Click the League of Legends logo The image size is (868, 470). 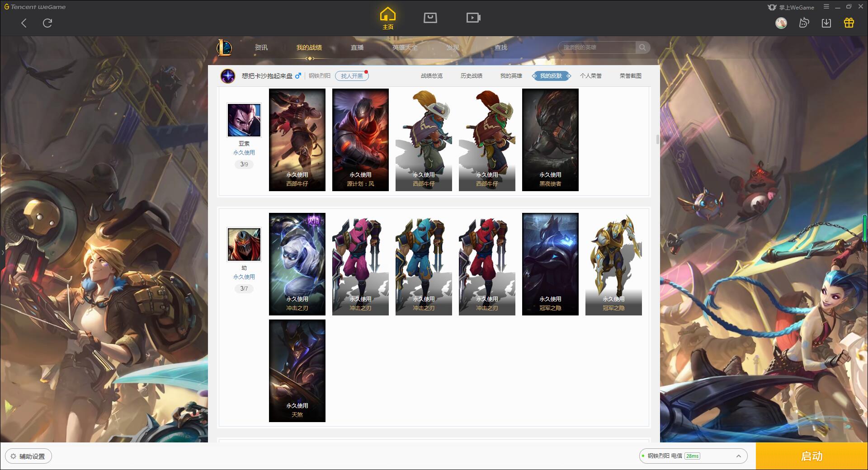pos(225,47)
